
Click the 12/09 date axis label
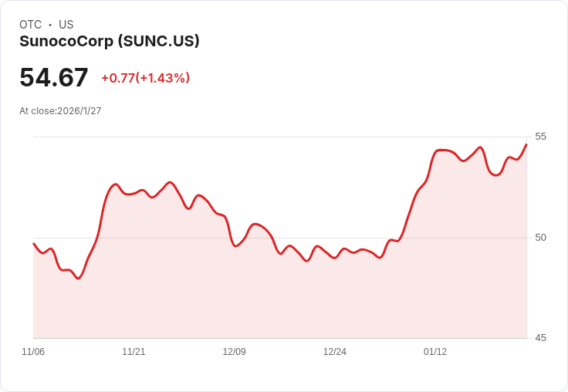tap(234, 352)
